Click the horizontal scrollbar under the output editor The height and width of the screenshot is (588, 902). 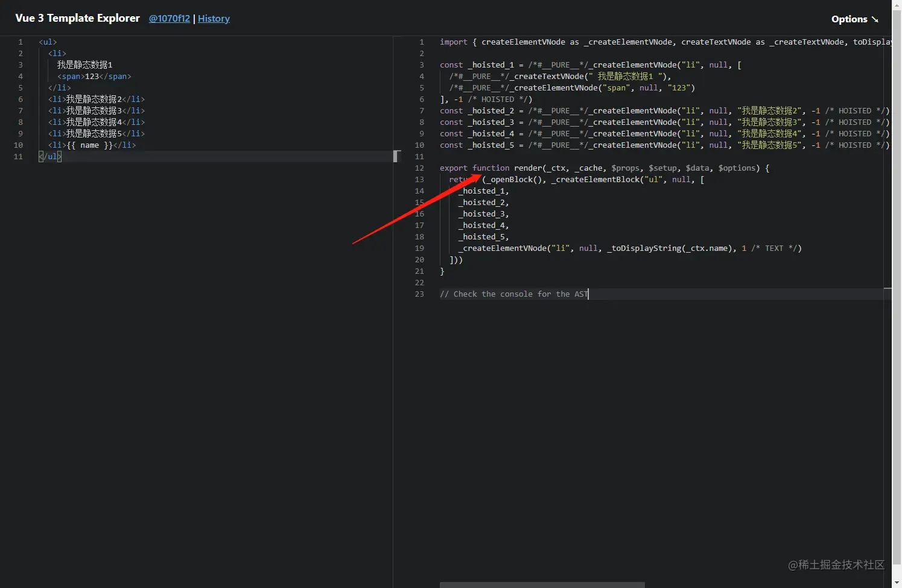click(x=542, y=585)
